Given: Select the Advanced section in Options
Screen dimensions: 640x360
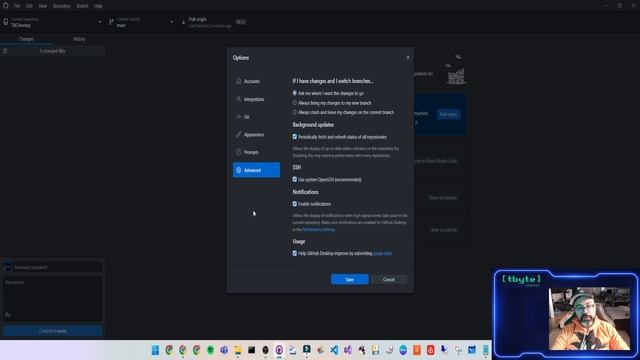Looking at the screenshot, I should (x=256, y=170).
